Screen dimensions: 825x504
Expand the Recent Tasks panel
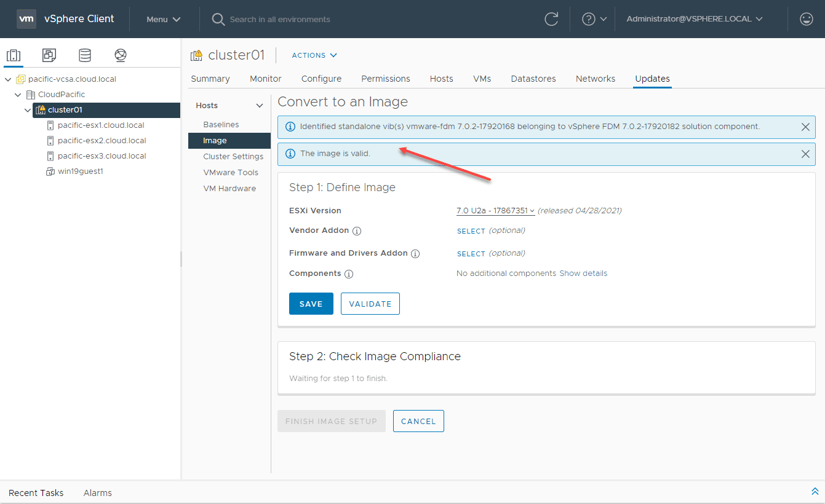tap(815, 492)
